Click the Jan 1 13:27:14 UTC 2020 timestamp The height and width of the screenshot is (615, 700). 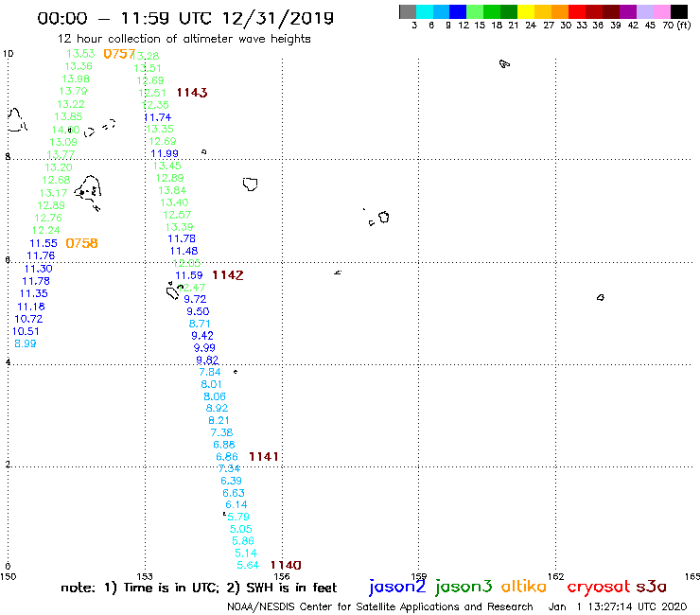click(618, 606)
